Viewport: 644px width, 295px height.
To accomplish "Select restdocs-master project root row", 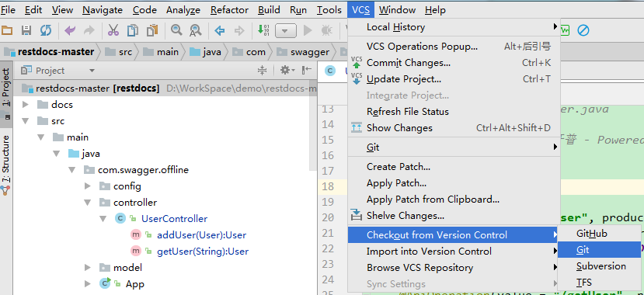I will [165, 88].
